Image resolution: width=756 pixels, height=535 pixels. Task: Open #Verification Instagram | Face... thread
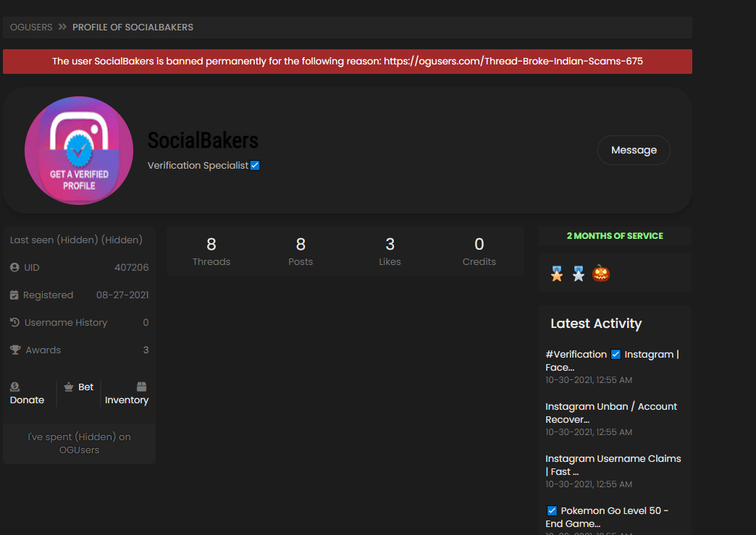point(613,361)
